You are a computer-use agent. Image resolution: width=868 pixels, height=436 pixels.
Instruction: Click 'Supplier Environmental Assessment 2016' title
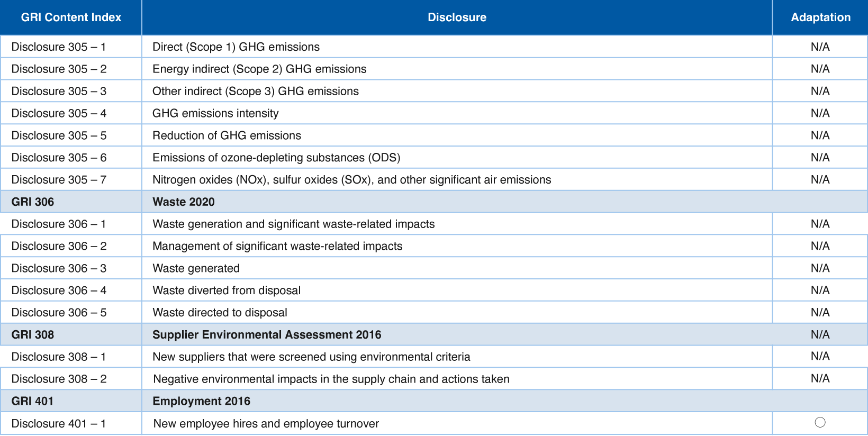267,334
